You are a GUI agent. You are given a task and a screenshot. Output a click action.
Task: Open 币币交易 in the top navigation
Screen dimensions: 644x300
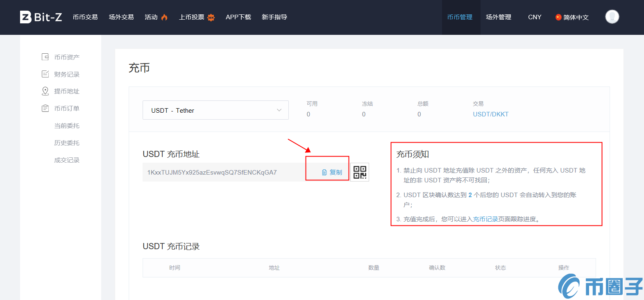(x=85, y=17)
